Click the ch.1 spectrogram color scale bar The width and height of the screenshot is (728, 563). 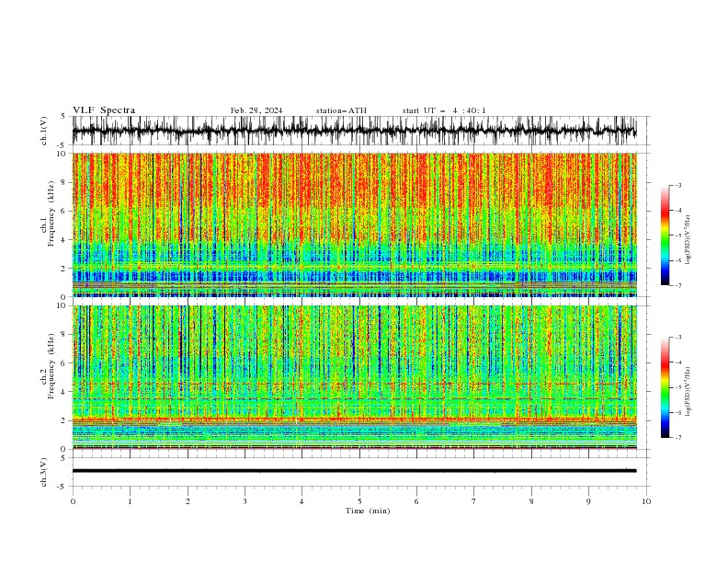(x=665, y=236)
